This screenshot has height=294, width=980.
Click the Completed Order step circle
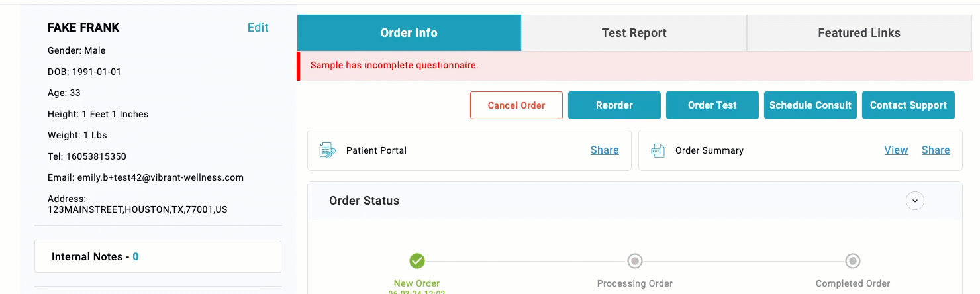coord(853,261)
